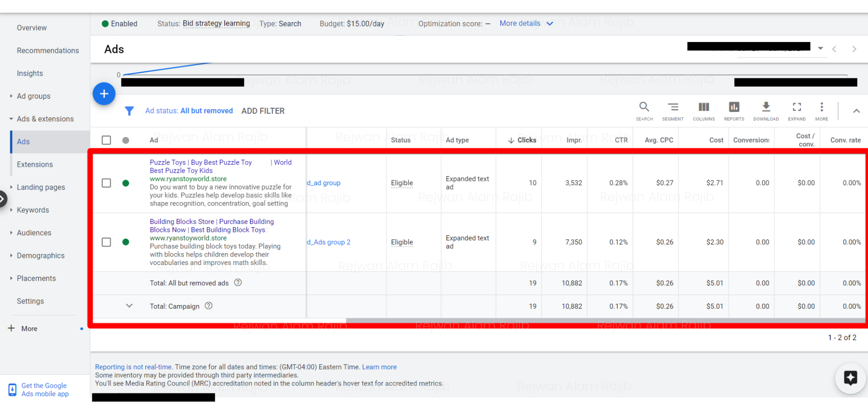Select the Building Blocks ad checkbox
868x410 pixels.
tap(106, 242)
